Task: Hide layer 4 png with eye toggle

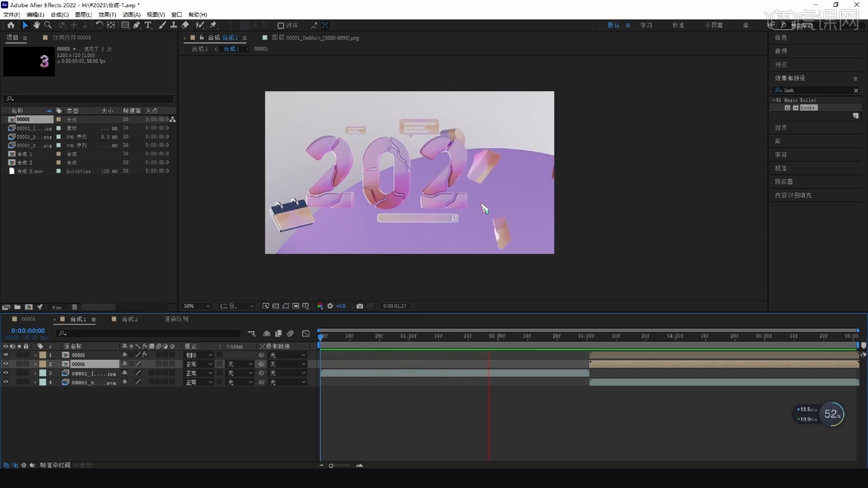Action: (5, 382)
